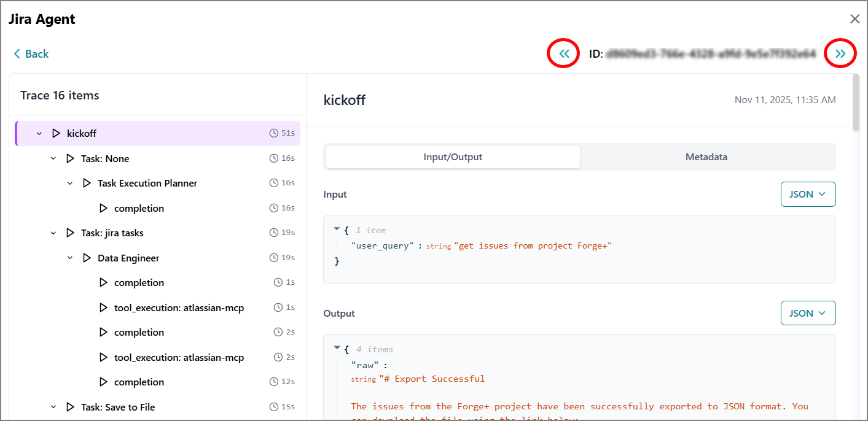
Task: Click the Back link
Action: pos(31,54)
